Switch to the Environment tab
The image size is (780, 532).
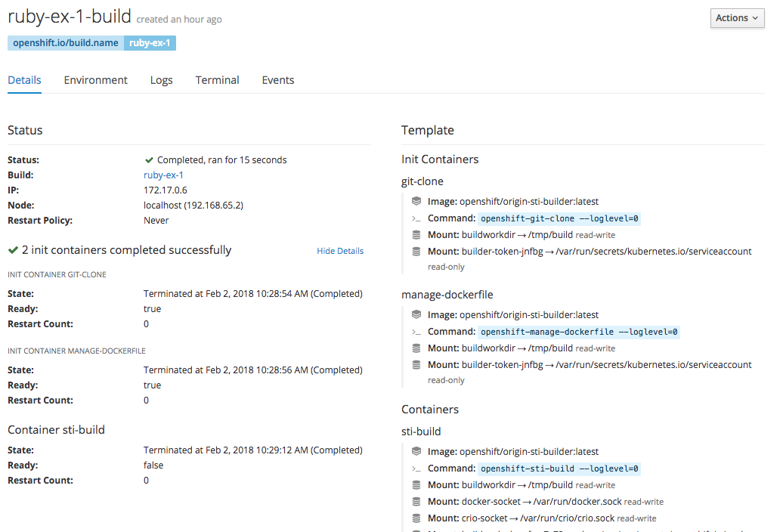pos(95,80)
